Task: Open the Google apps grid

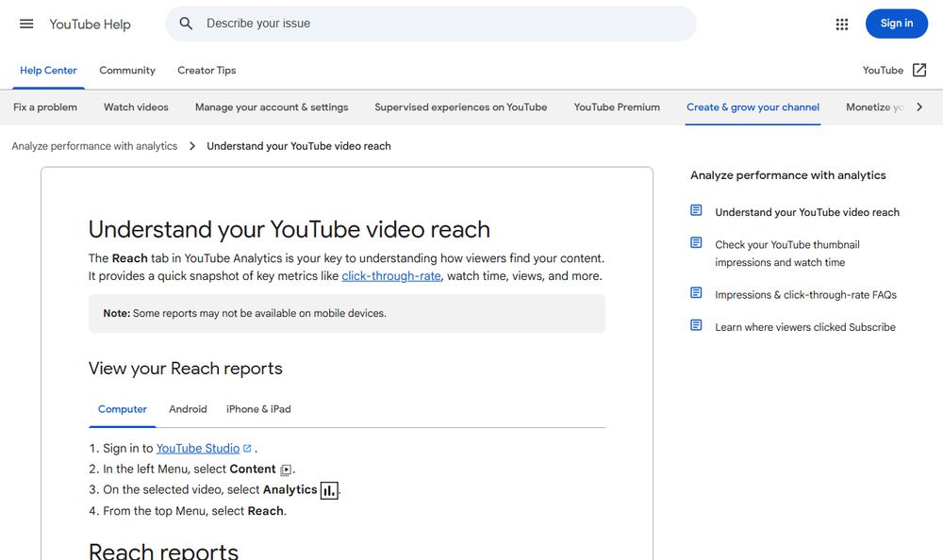Action: click(842, 25)
